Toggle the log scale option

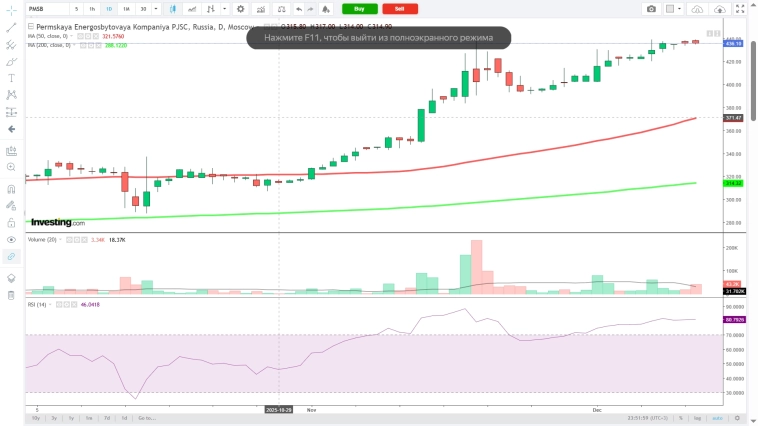pos(697,417)
